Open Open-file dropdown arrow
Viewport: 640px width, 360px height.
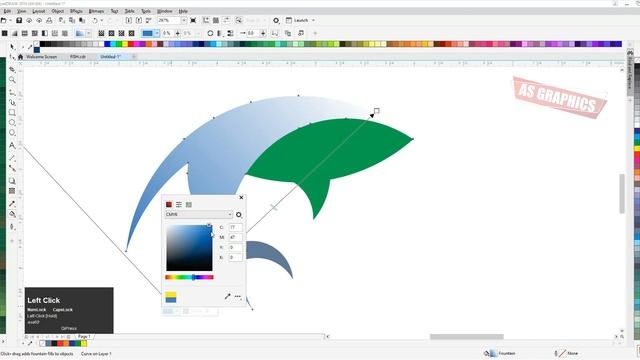click(x=9, y=20)
